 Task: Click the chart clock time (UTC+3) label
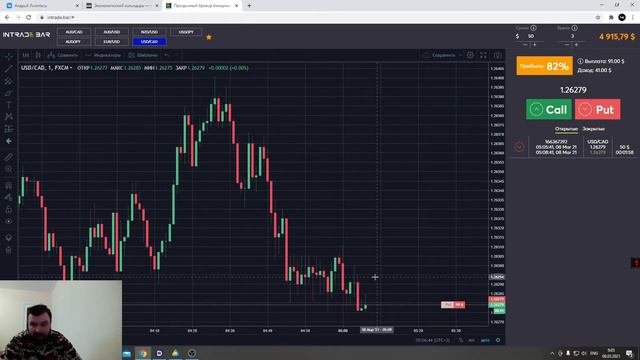433,340
